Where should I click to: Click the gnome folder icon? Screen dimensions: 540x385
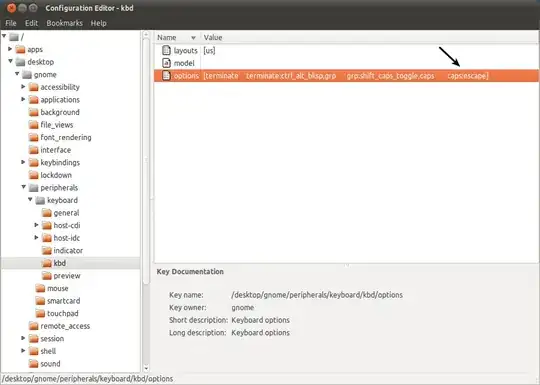pos(27,75)
